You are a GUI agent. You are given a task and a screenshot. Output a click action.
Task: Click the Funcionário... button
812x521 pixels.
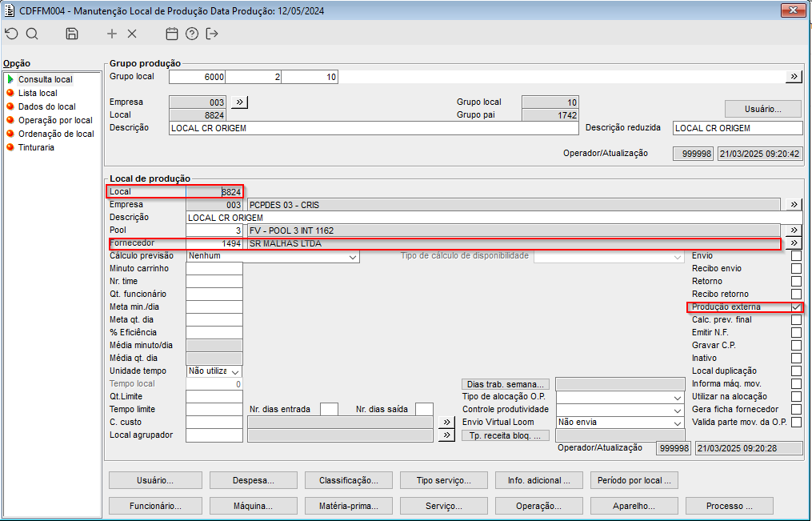(x=155, y=506)
